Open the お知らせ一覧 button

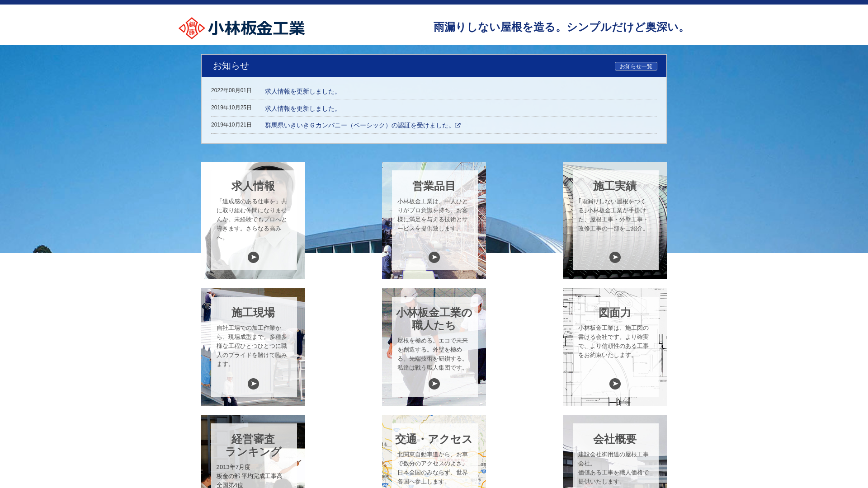tap(636, 66)
